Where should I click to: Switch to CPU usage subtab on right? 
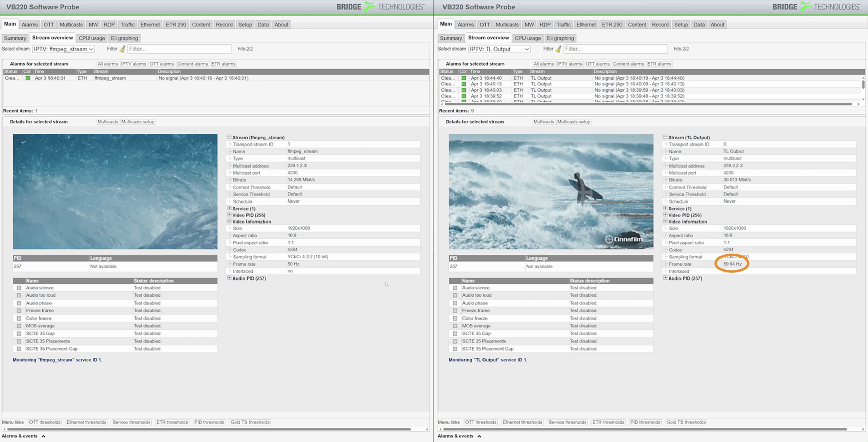528,38
